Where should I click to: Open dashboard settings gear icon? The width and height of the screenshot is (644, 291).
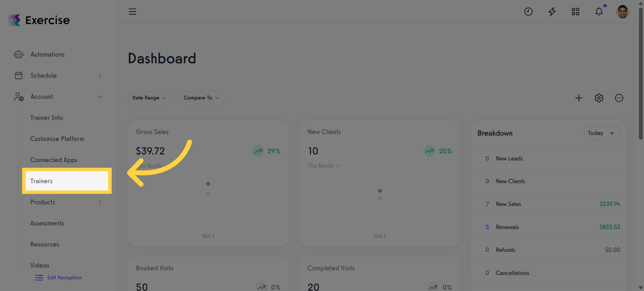(x=599, y=98)
